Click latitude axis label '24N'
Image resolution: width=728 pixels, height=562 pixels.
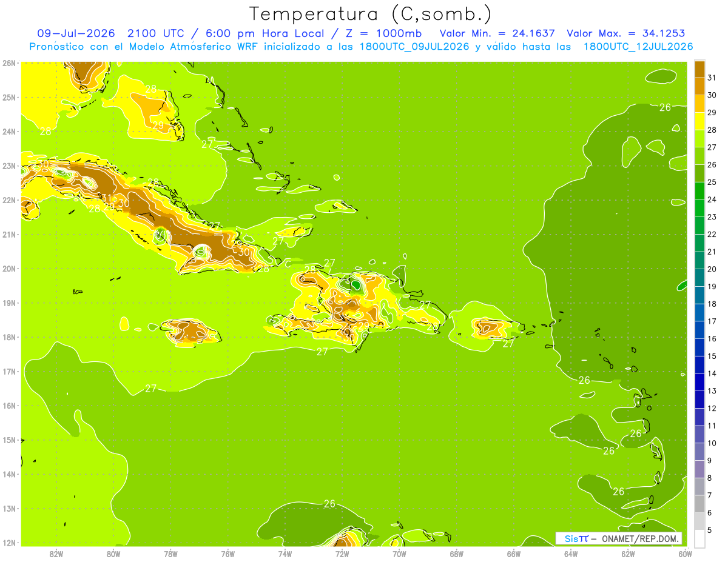(x=9, y=132)
